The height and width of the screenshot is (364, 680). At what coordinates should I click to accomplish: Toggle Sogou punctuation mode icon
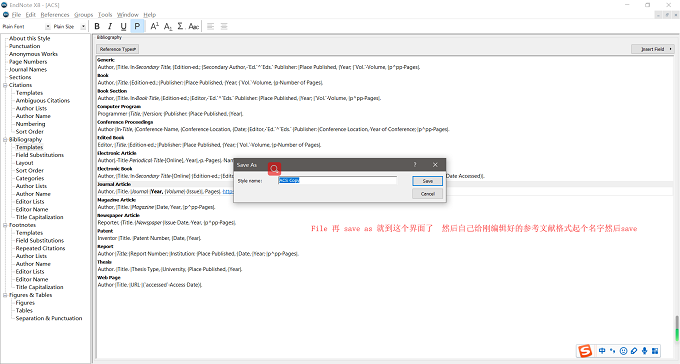pos(612,351)
